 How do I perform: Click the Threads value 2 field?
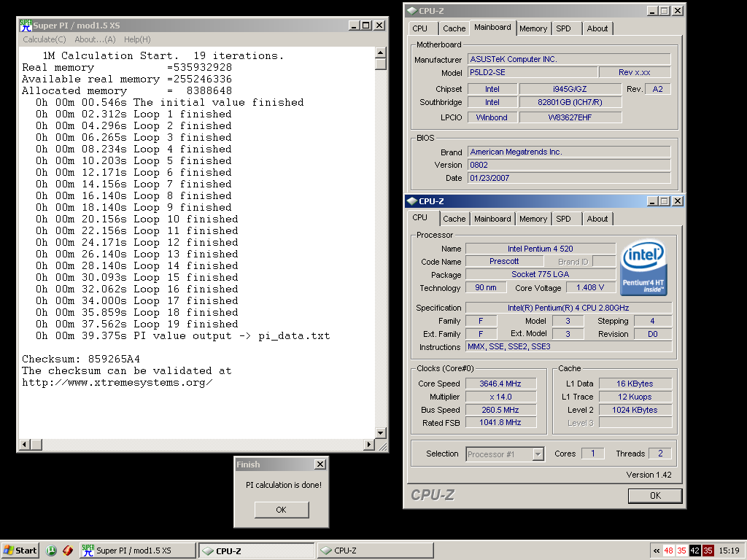[x=659, y=454]
